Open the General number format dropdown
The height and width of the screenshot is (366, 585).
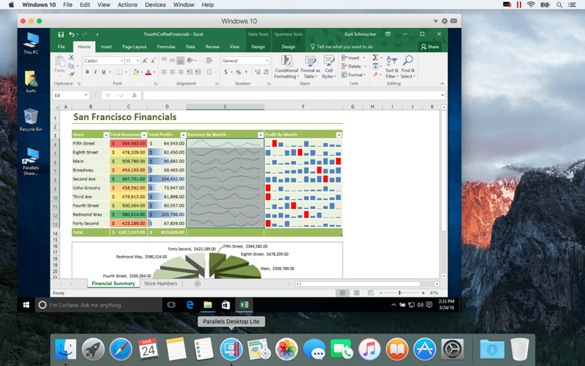click(267, 60)
